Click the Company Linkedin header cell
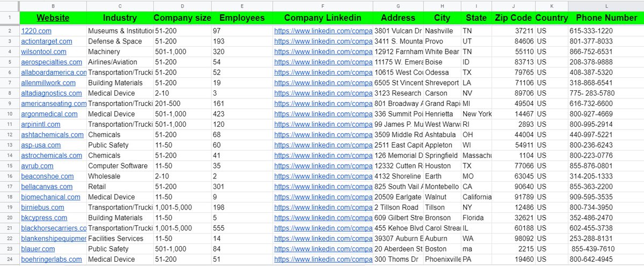The width and height of the screenshot is (644, 266). 323,18
